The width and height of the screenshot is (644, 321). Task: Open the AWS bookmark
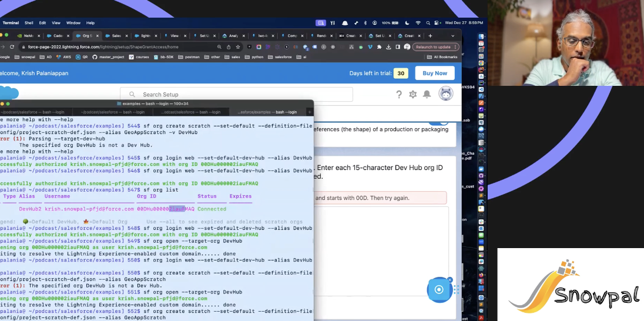point(64,57)
